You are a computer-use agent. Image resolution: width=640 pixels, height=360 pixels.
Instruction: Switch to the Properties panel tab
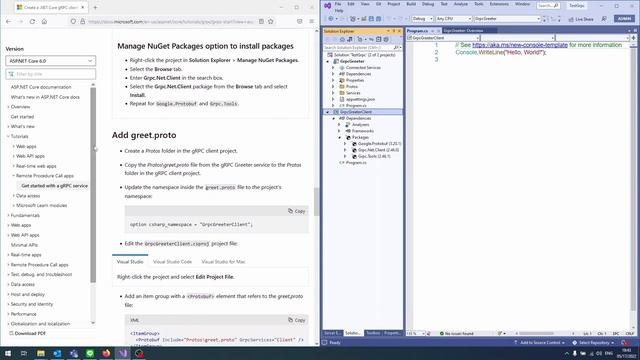392,333
